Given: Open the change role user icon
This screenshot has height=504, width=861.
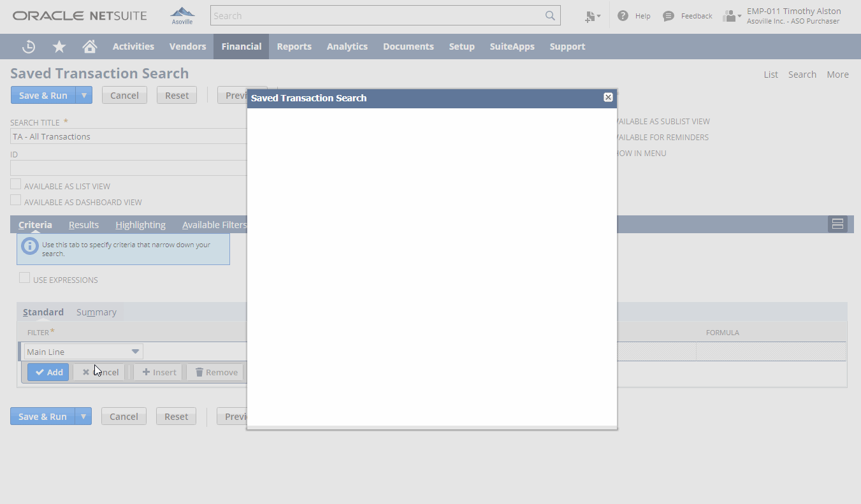Looking at the screenshot, I should [x=732, y=16].
